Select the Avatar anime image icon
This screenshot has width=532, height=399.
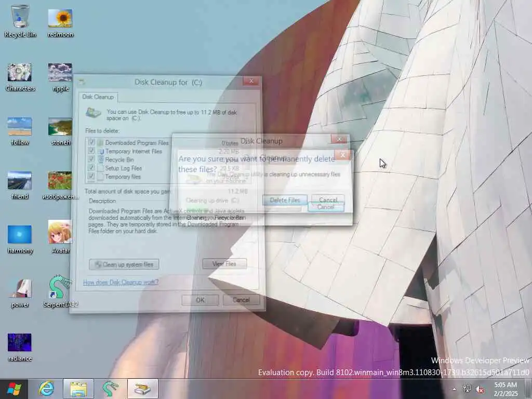60,237
